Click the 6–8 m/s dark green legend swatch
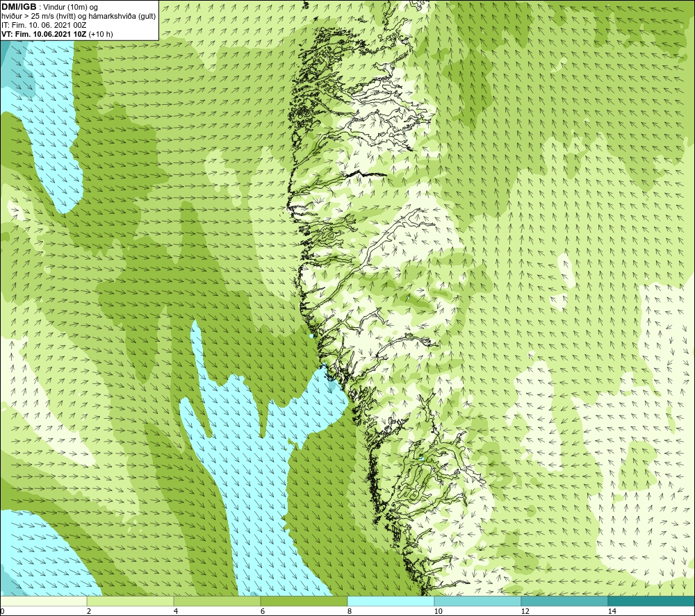The width and height of the screenshot is (695, 616). (x=304, y=601)
